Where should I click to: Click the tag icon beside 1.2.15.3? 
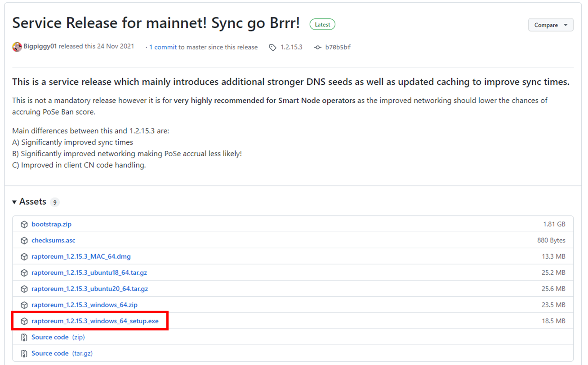[x=273, y=47]
